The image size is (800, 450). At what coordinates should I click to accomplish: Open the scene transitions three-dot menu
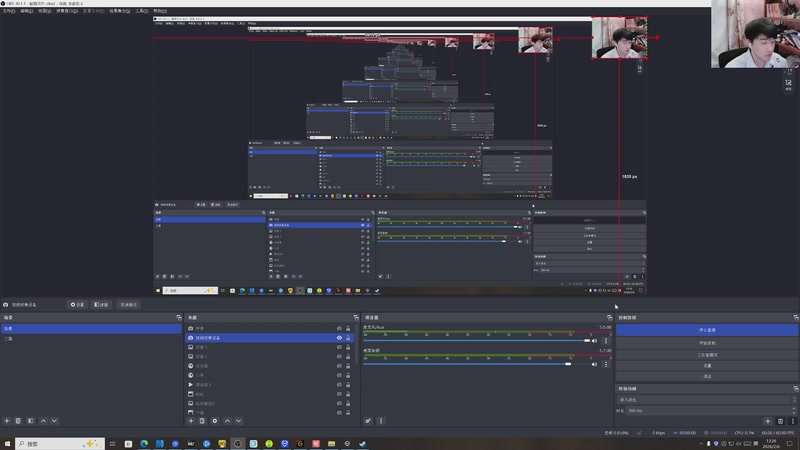792,421
